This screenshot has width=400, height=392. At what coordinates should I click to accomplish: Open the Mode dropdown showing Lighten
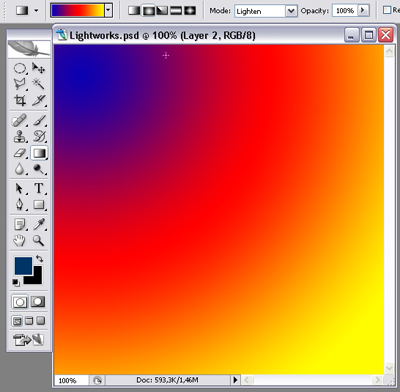pos(291,11)
